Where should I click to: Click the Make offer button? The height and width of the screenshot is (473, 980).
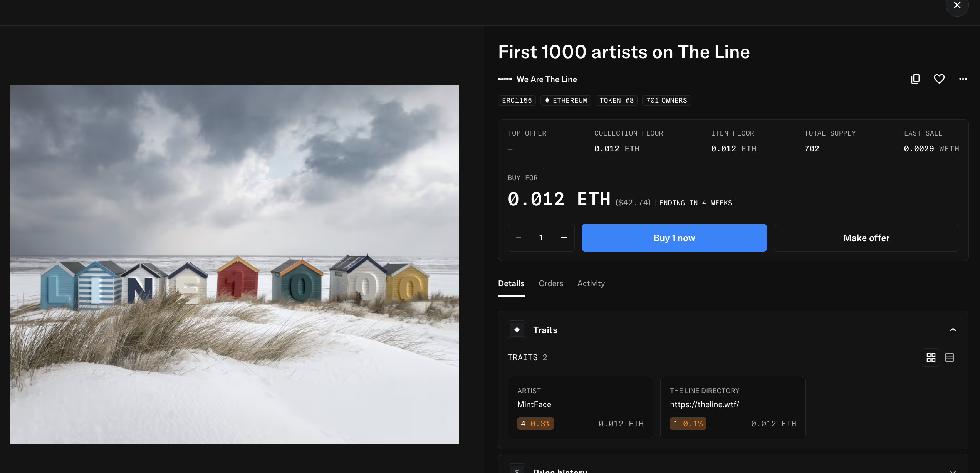click(x=866, y=238)
